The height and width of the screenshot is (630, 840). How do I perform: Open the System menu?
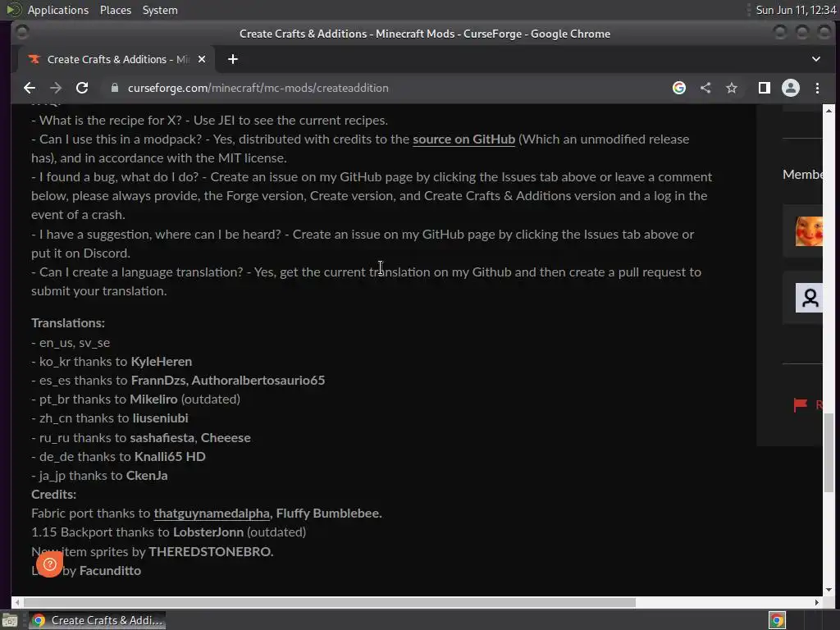pos(160,10)
